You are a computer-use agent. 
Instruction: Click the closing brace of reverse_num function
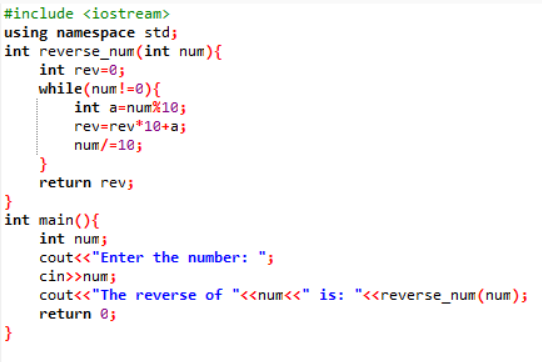pos(8,202)
